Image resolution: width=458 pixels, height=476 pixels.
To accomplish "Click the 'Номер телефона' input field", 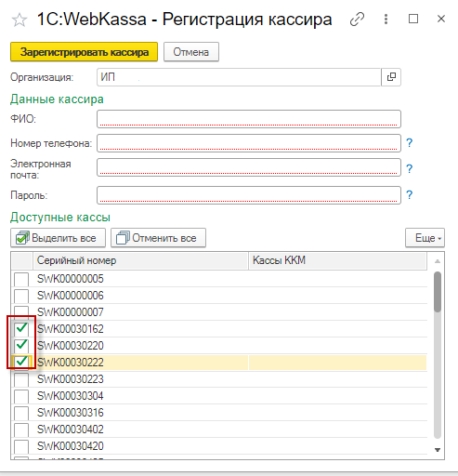I will click(x=249, y=143).
